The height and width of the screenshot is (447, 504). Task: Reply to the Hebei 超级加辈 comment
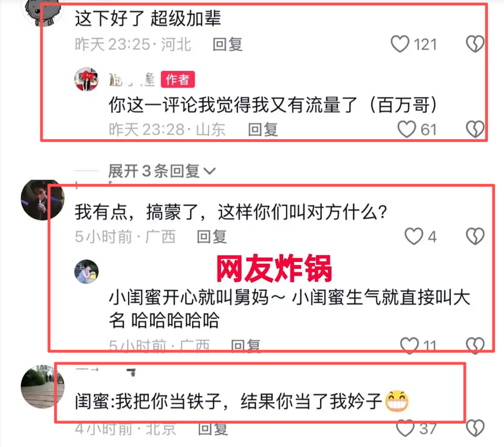click(228, 44)
